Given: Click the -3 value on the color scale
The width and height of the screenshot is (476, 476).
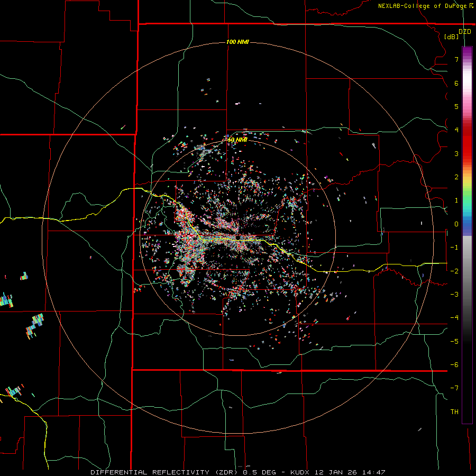Looking at the screenshot, I should click(454, 295).
